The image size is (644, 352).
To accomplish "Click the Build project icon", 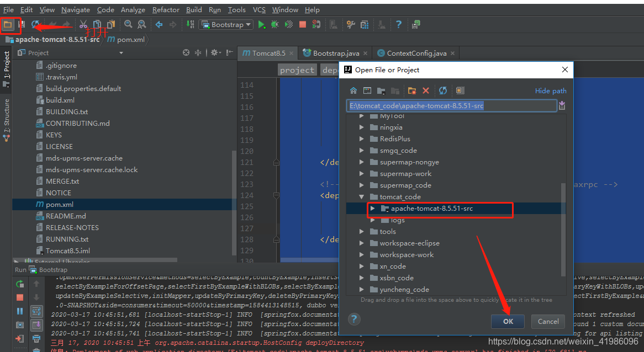I will (x=190, y=25).
